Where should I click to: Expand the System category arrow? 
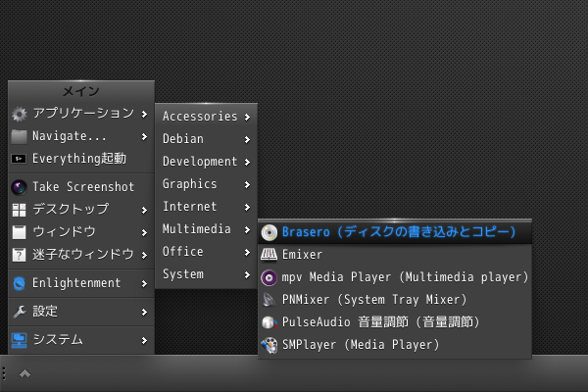tap(247, 274)
